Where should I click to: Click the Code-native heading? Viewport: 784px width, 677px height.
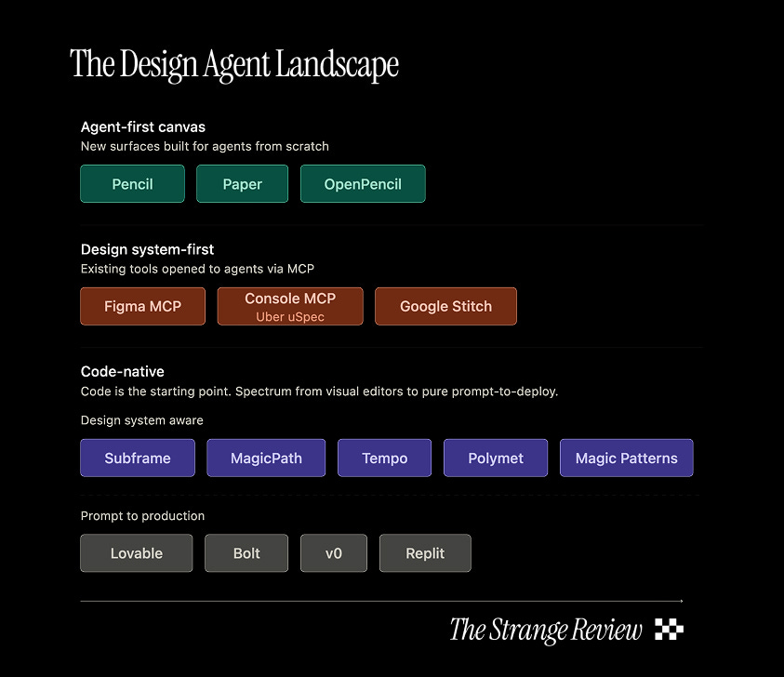pyautogui.click(x=123, y=371)
